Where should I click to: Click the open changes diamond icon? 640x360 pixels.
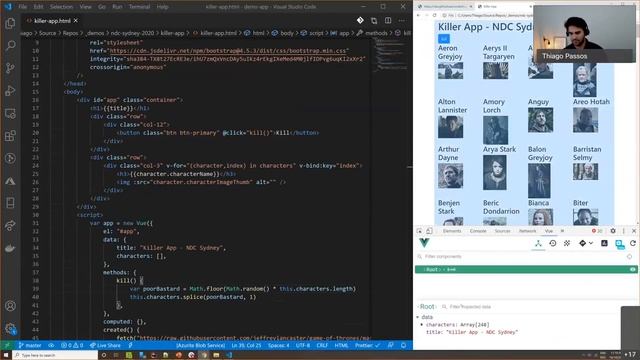click(x=360, y=20)
